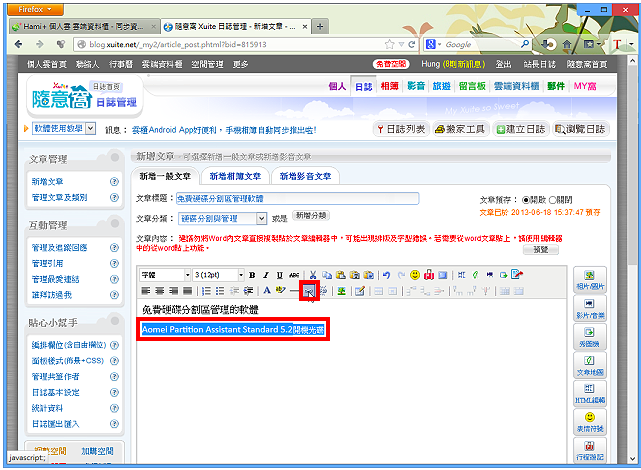Screen dimensions: 641x470
Task: Open 表情符號 side panel button
Action: tap(589, 422)
